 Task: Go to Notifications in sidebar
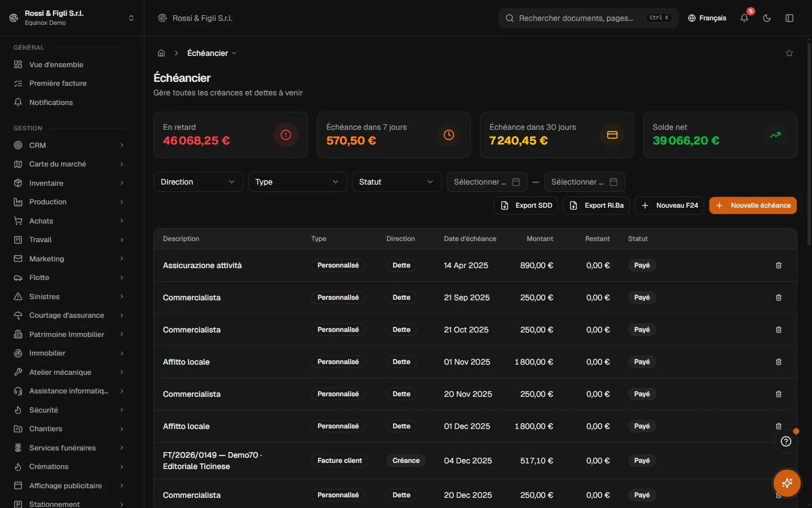(69, 102)
